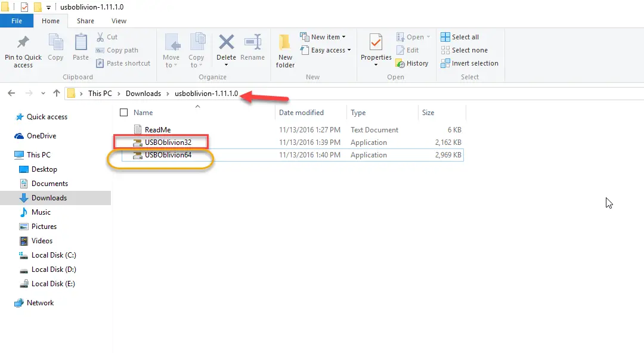Click the title bar properties checkmark icon
This screenshot has height=353, width=644.
24,7
